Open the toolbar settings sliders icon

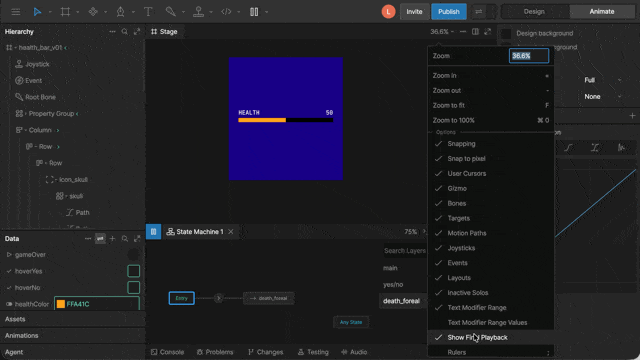click(479, 12)
